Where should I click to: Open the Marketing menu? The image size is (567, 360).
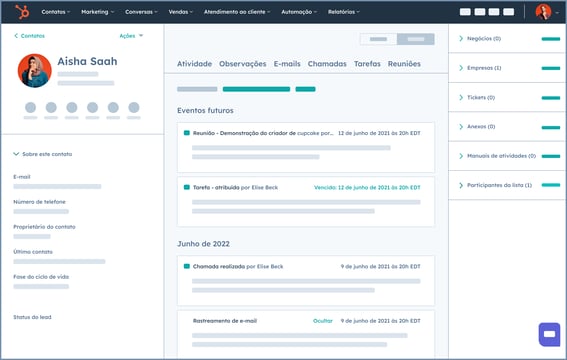point(97,12)
